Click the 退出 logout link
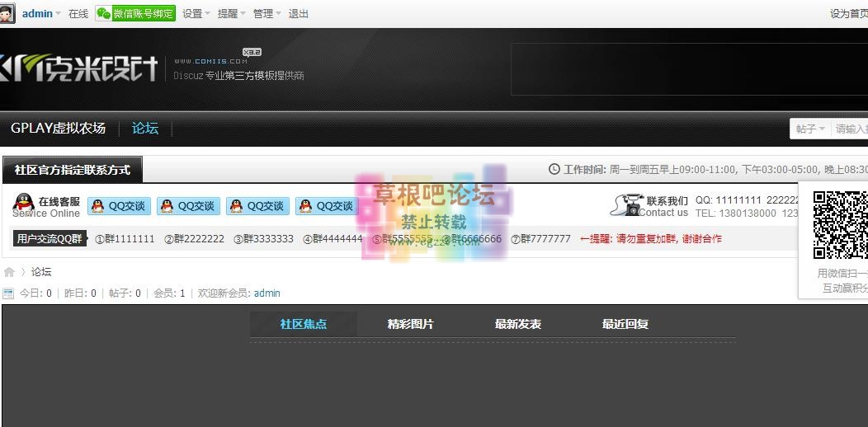This screenshot has width=868, height=427. pyautogui.click(x=299, y=14)
